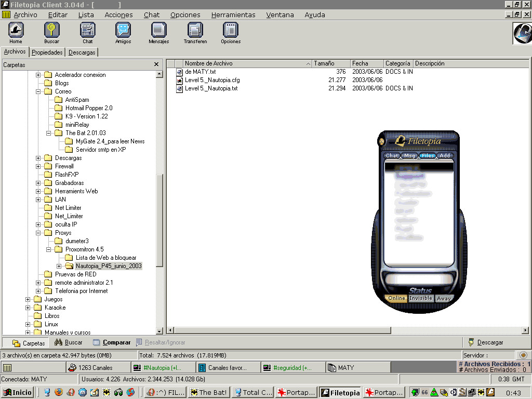Switch to The Bat! taskbar button
This screenshot has width=532, height=399.
coord(208,392)
